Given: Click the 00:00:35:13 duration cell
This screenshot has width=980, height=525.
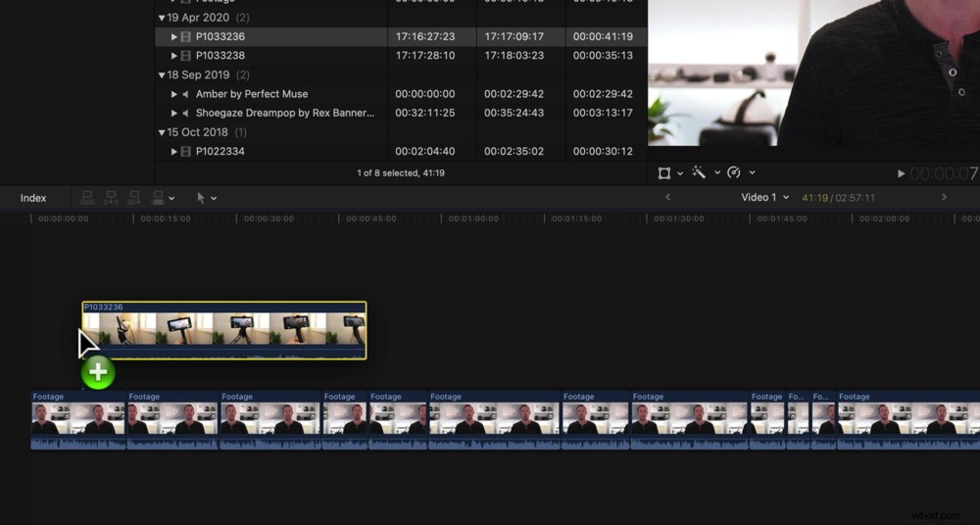Looking at the screenshot, I should tap(603, 56).
